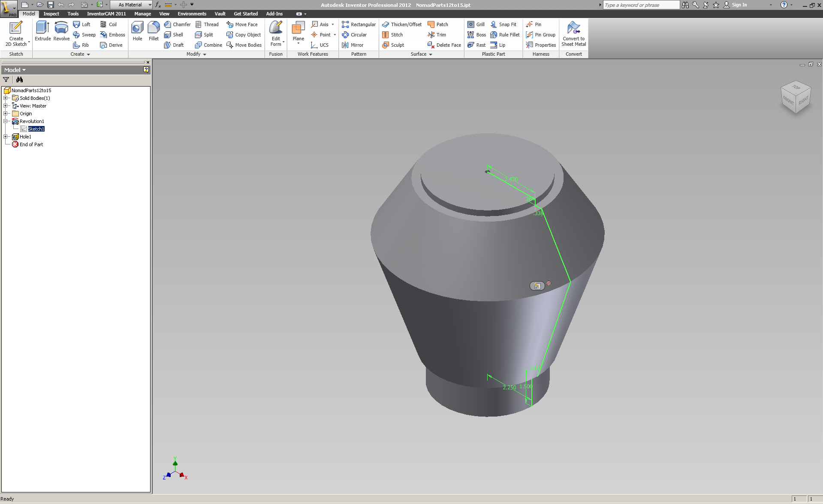This screenshot has height=504, width=823.
Task: Click the Hole feature icon
Action: pyautogui.click(x=137, y=31)
